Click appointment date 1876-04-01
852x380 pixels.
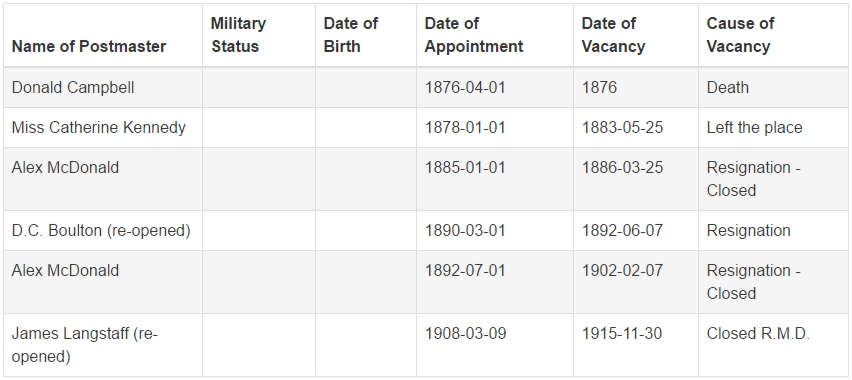coord(465,88)
